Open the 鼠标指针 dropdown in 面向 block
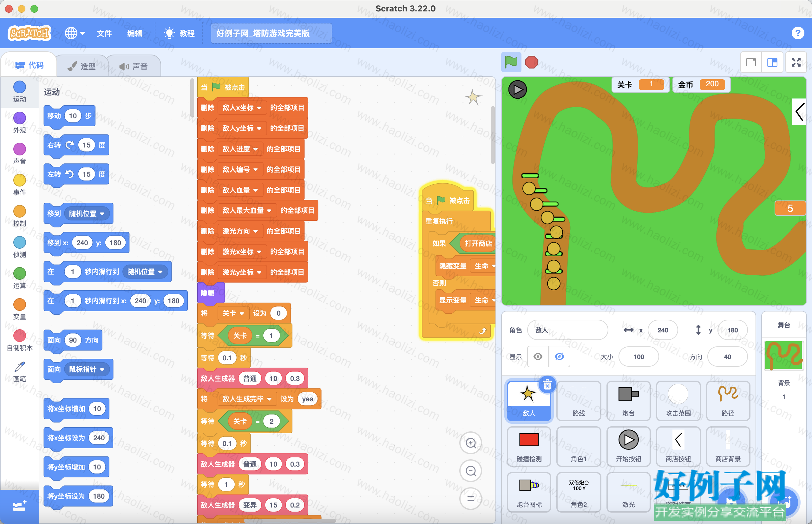Image resolution: width=812 pixels, height=524 pixels. (87, 369)
